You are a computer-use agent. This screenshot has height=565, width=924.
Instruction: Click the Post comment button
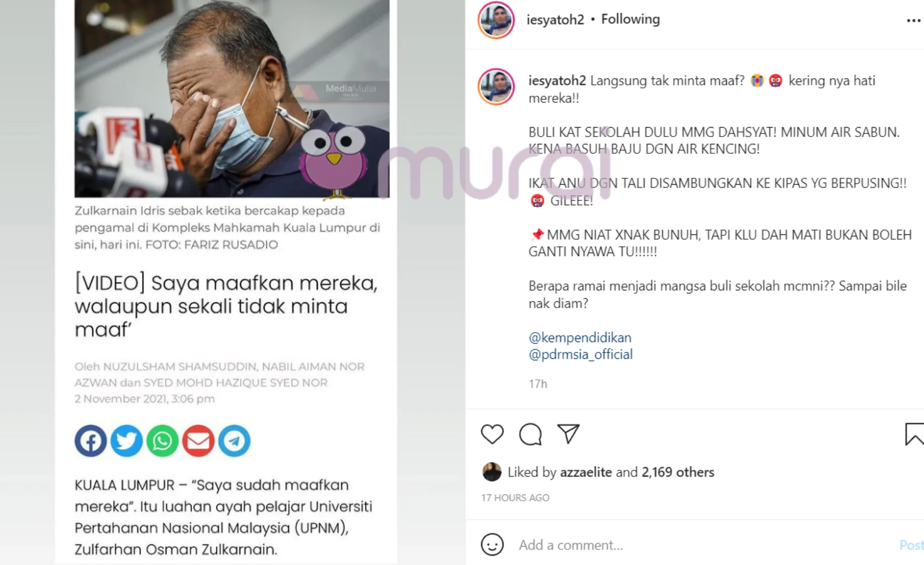coord(911,545)
